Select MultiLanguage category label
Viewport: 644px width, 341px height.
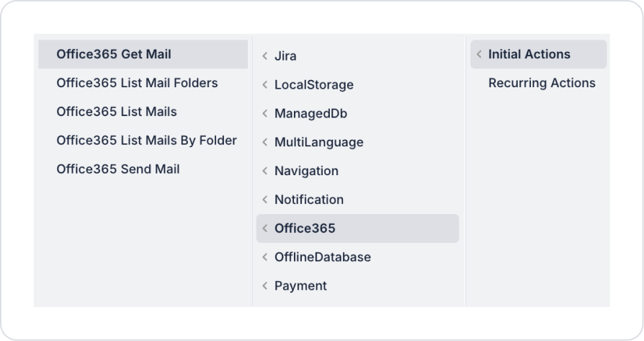pyautogui.click(x=318, y=142)
